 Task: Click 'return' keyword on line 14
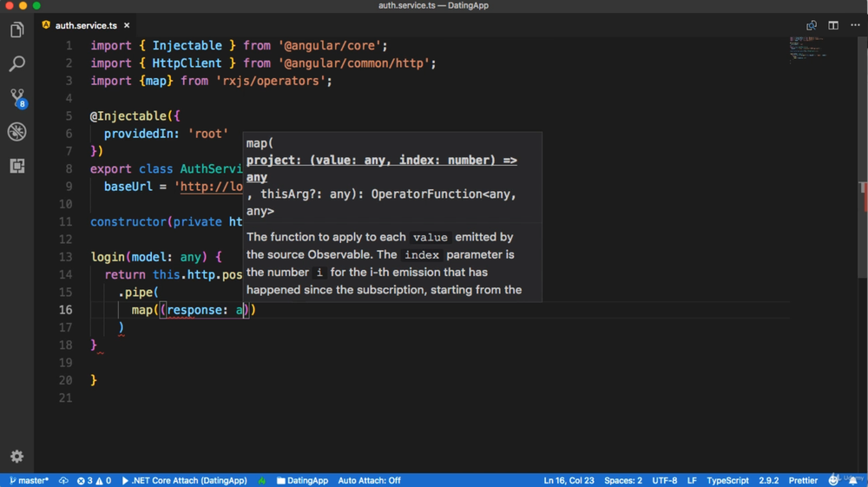pyautogui.click(x=125, y=274)
